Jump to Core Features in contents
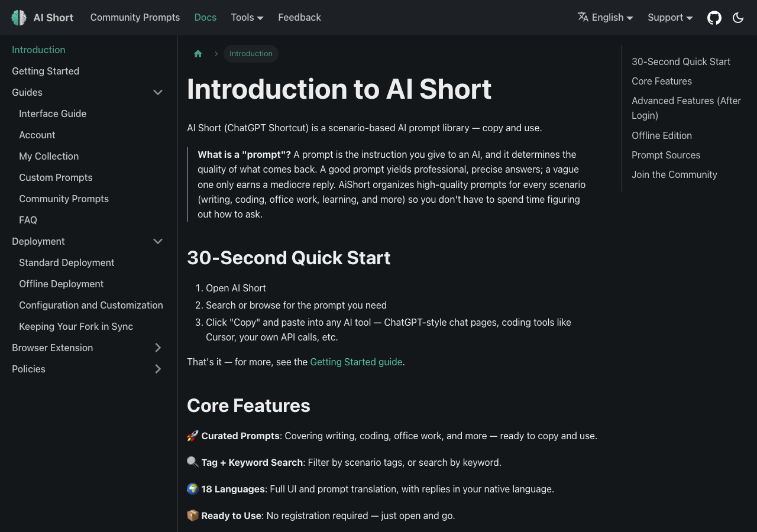The height and width of the screenshot is (532, 757). (x=662, y=81)
